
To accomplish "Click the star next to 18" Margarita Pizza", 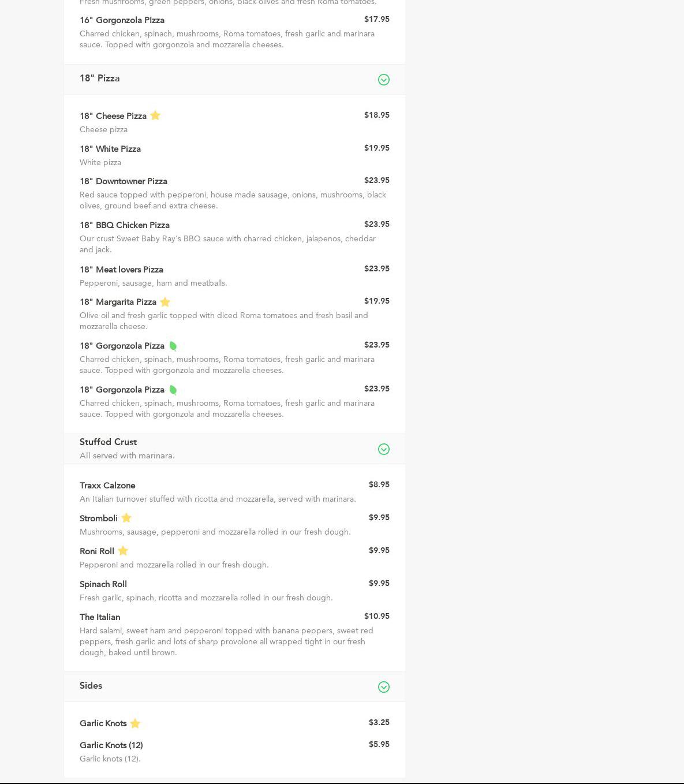I will 165,302.
